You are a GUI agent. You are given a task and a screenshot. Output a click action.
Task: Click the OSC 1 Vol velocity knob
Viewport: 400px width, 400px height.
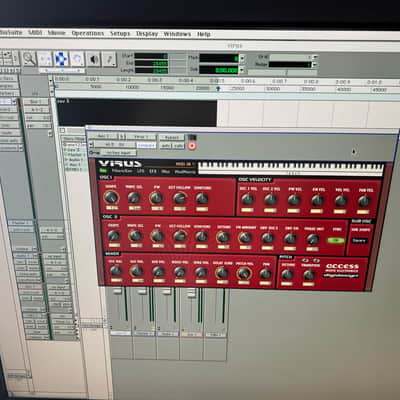(x=248, y=200)
